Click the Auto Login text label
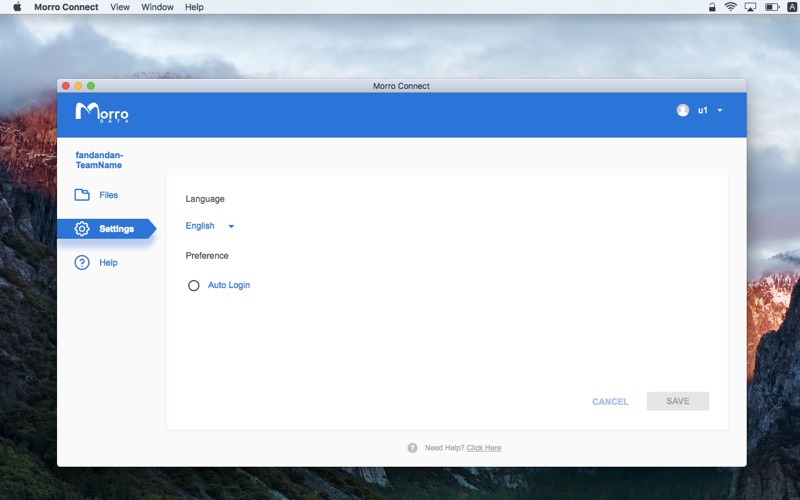The image size is (800, 500). pyautogui.click(x=229, y=285)
